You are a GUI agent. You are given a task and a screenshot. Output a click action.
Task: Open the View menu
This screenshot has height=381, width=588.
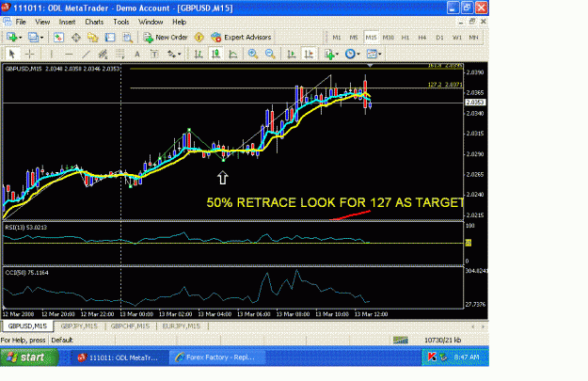pyautogui.click(x=42, y=22)
